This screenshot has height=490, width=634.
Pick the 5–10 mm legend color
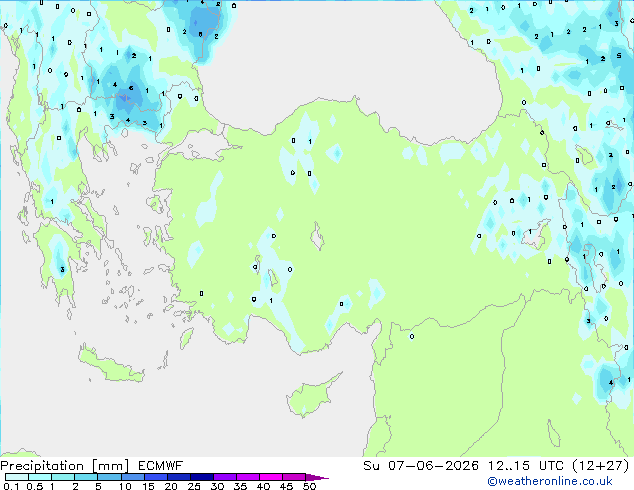tap(109, 477)
